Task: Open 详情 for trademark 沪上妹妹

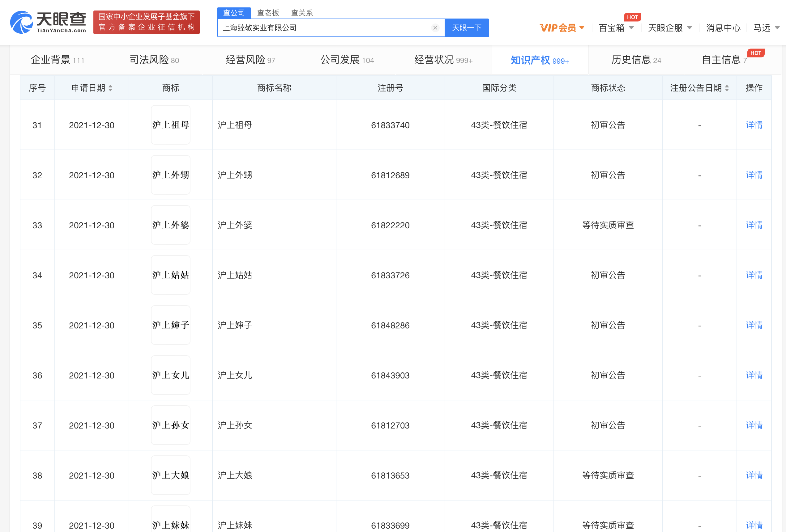Action: [754, 525]
